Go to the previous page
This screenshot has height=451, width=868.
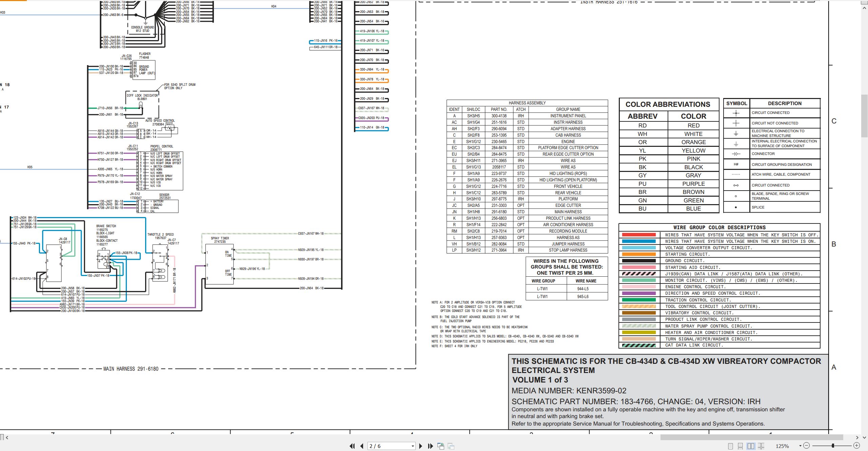click(x=362, y=446)
